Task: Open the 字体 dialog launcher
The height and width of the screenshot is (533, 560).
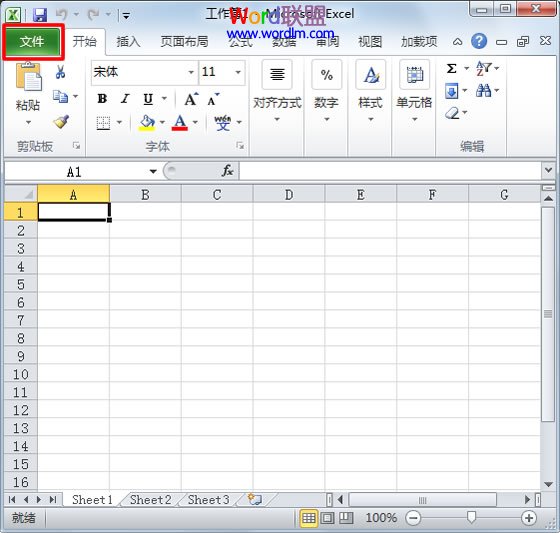Action: point(240,145)
